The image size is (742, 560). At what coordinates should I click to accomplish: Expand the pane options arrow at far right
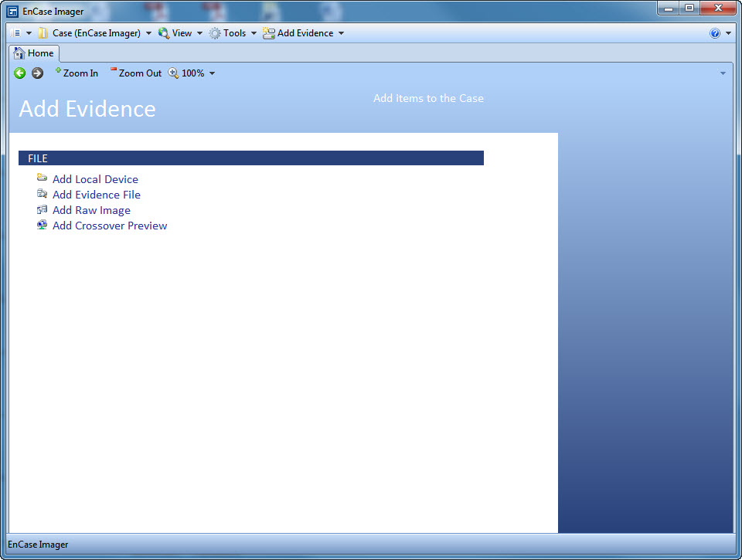tap(723, 73)
